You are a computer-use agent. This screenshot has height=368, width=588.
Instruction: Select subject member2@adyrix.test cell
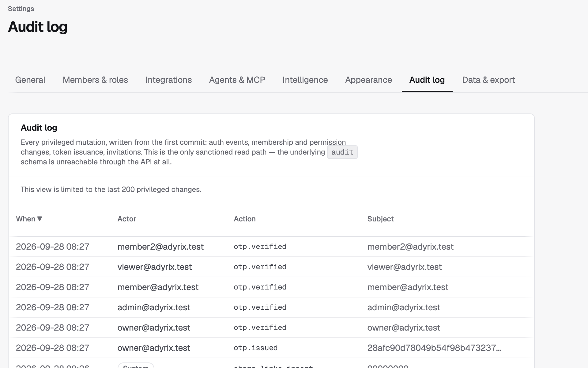[410, 247]
